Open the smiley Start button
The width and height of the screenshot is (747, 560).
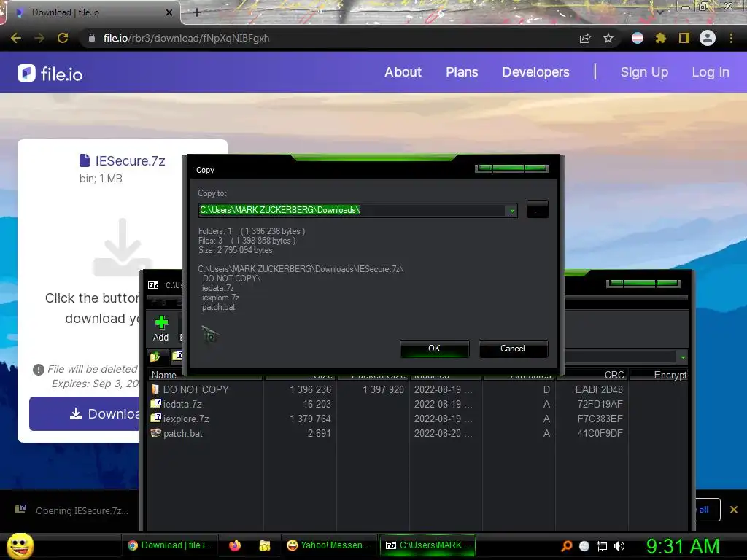coord(20,545)
